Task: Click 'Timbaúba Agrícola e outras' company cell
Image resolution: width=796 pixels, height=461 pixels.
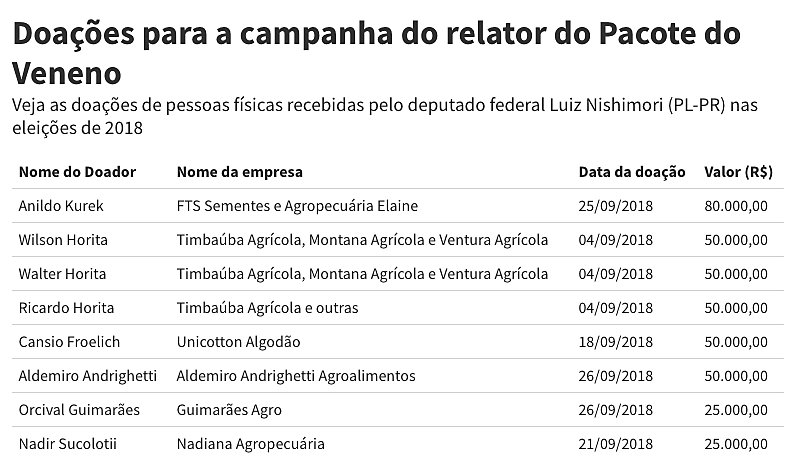Action: click(267, 308)
